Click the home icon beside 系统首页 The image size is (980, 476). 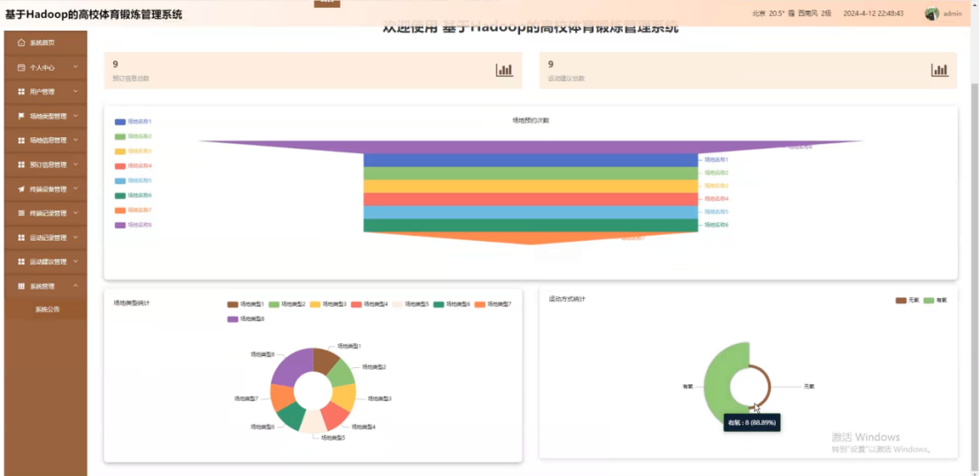[x=21, y=42]
